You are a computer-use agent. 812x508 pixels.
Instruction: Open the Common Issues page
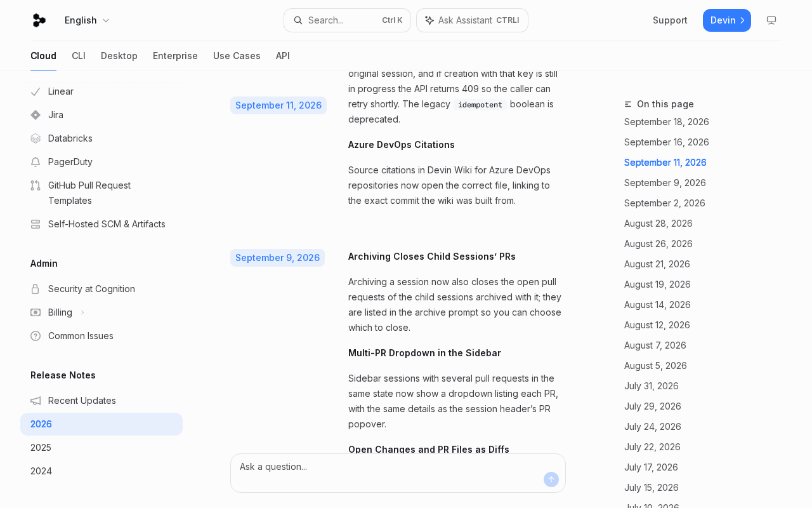[101, 336]
